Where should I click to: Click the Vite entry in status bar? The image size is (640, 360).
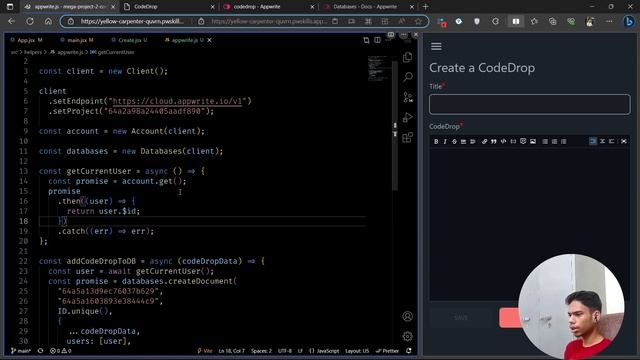click(205, 351)
